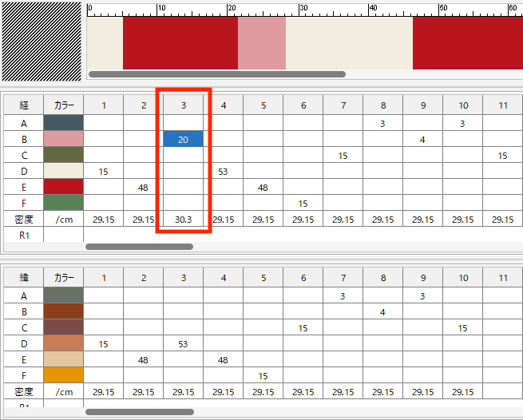Select weft color A gray-green swatch

[63, 295]
